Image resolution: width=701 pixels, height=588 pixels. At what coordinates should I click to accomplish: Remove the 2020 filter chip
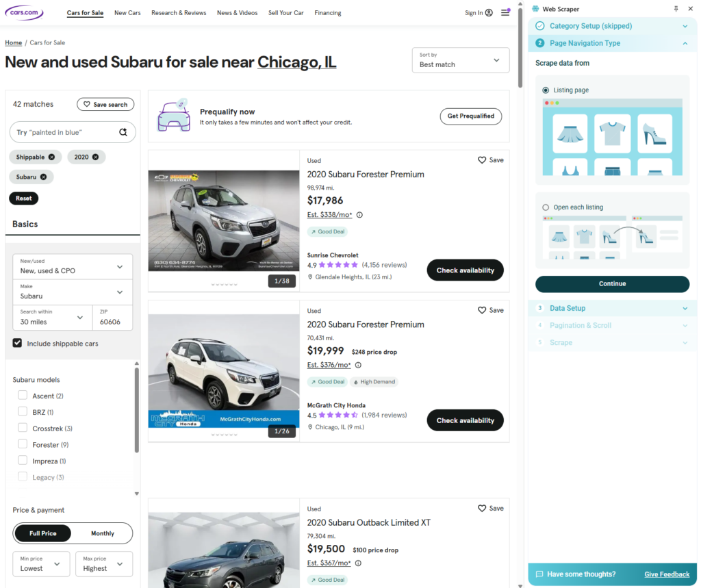(x=95, y=157)
